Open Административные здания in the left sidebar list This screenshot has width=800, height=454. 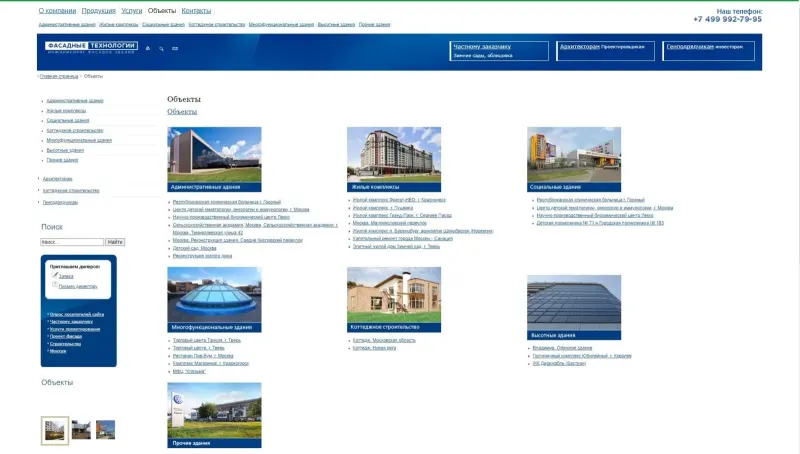click(75, 100)
